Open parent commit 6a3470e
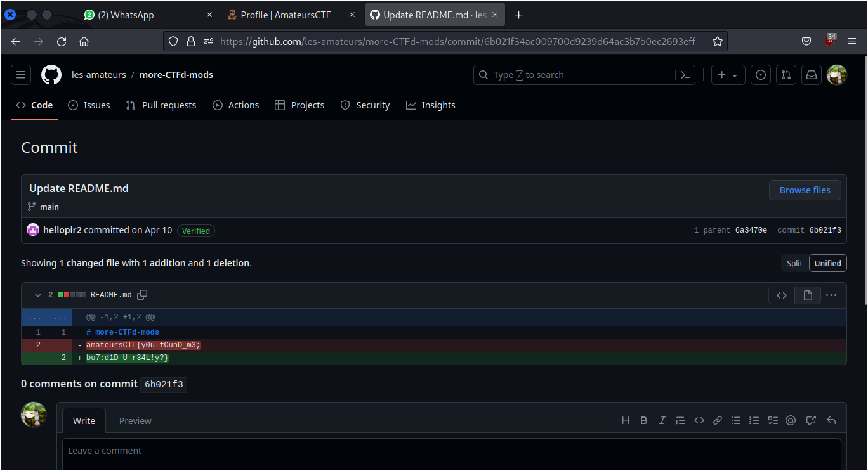Screen dimensions: 868x471 click(751, 230)
